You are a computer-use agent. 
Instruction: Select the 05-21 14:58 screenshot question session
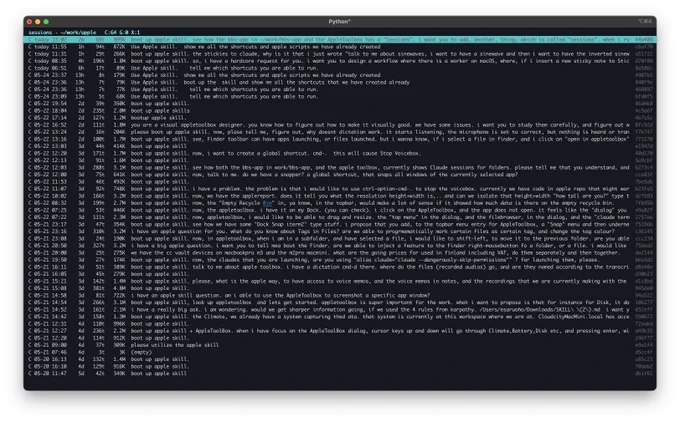(340, 295)
